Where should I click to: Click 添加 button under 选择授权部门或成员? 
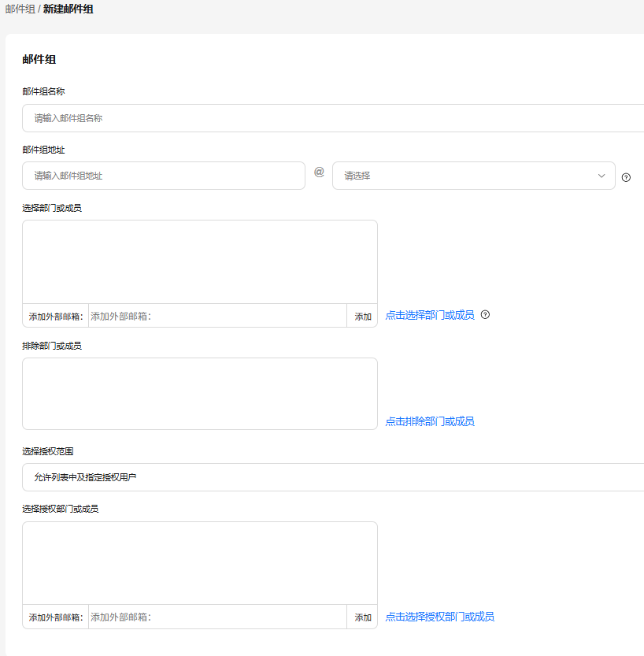click(363, 617)
